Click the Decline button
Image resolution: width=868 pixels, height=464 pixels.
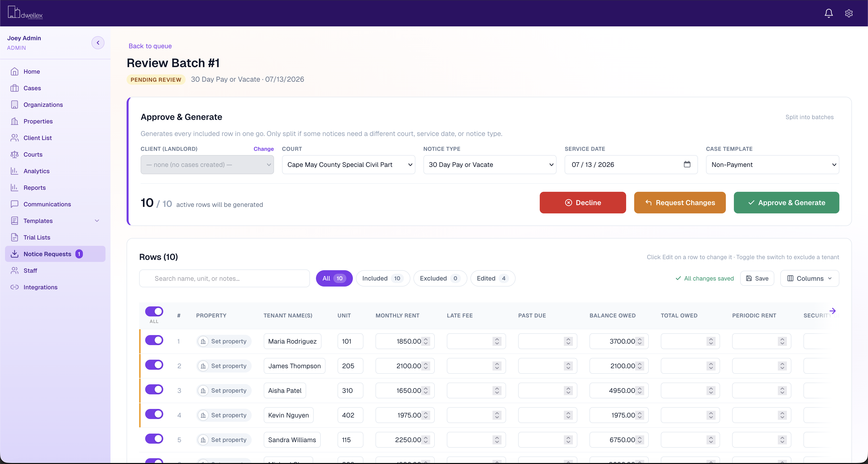coord(583,202)
